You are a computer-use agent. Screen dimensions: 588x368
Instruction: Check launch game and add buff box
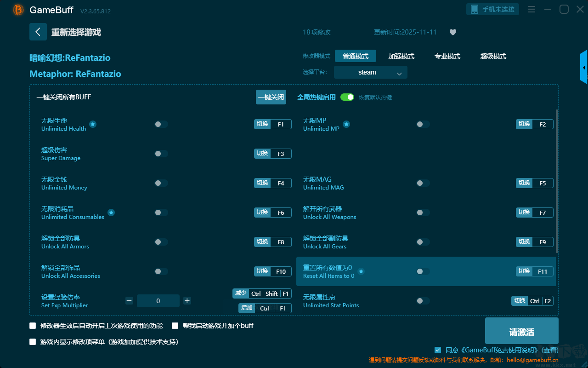coord(175,326)
